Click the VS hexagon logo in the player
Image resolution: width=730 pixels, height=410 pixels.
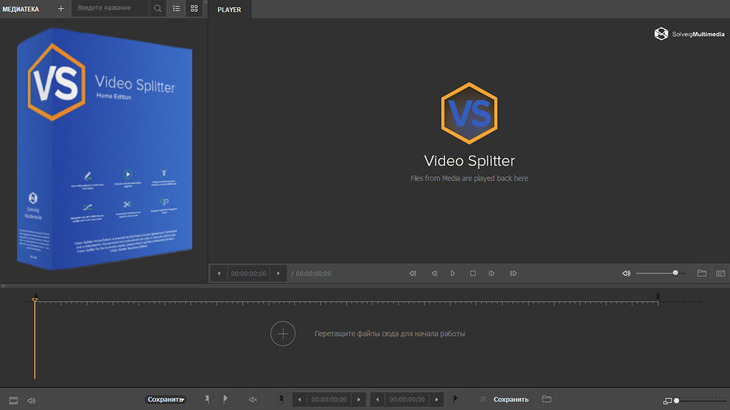point(469,113)
